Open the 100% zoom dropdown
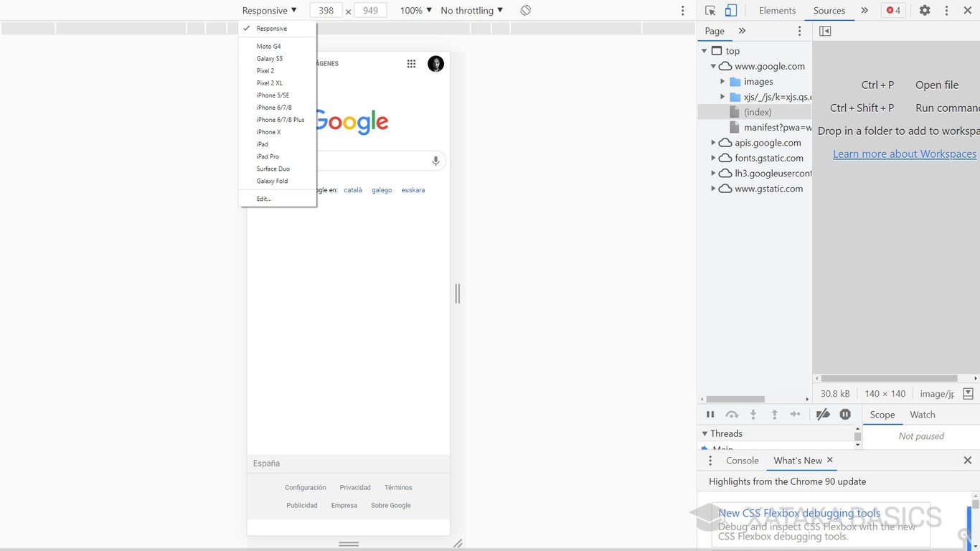 pyautogui.click(x=415, y=10)
